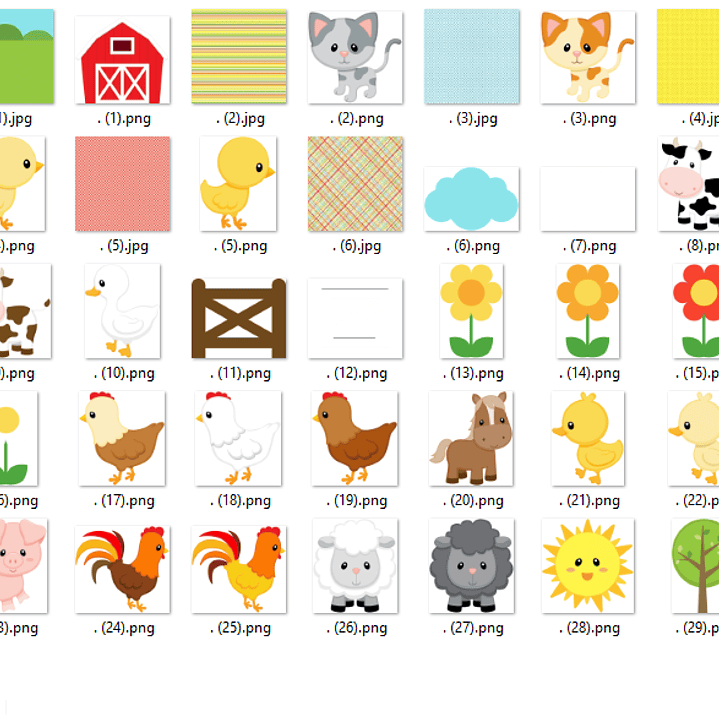Click the yellow duckling thumbnail (21).png
719x719 pixels.
coord(588,438)
